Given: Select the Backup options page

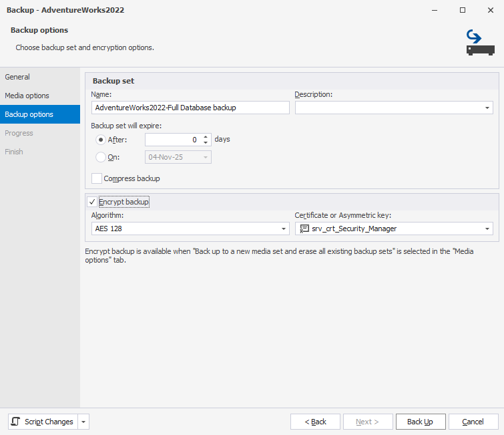Looking at the screenshot, I should (40, 114).
